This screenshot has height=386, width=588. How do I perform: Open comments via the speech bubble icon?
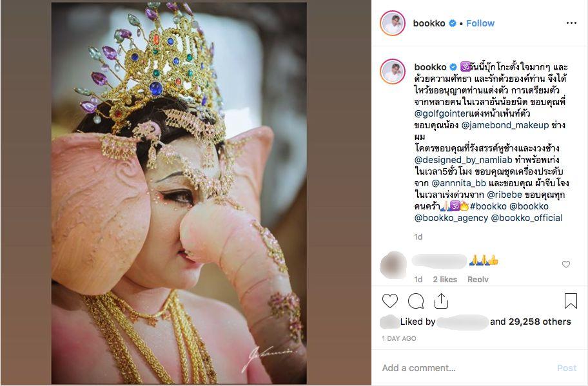[x=416, y=301]
